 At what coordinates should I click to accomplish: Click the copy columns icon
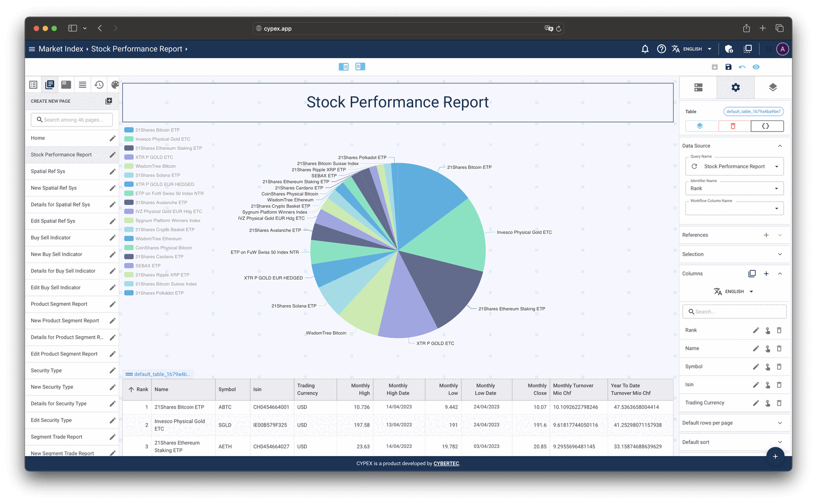752,274
